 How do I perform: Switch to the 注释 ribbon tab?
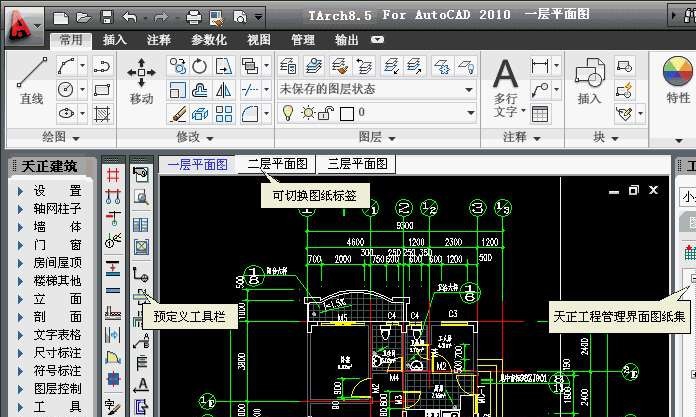159,40
